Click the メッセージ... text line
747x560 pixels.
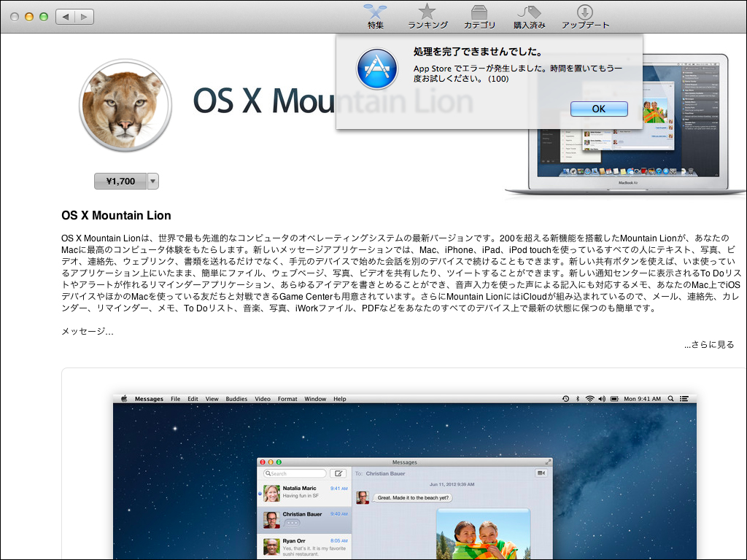pyautogui.click(x=88, y=332)
